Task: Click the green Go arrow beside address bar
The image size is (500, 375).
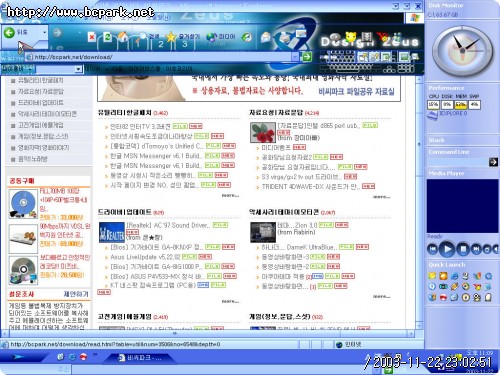Action: click(306, 57)
